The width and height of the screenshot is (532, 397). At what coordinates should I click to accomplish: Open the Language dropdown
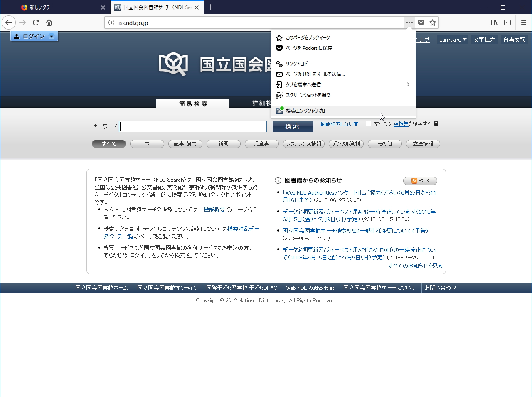tap(453, 39)
